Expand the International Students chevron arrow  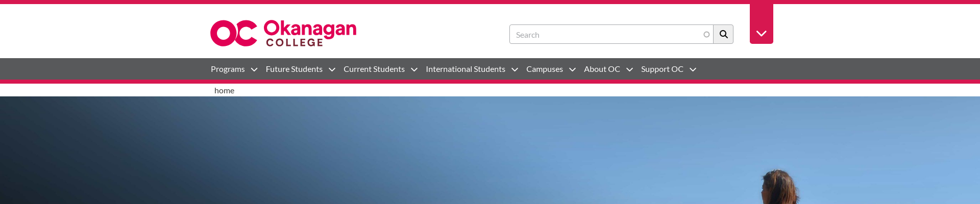point(514,70)
